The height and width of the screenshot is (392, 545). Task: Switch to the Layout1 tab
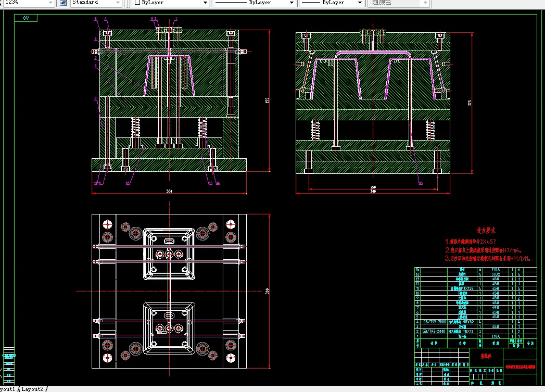(7, 389)
